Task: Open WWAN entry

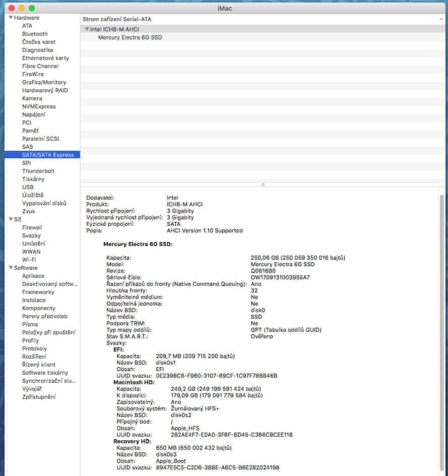Action: click(x=31, y=252)
